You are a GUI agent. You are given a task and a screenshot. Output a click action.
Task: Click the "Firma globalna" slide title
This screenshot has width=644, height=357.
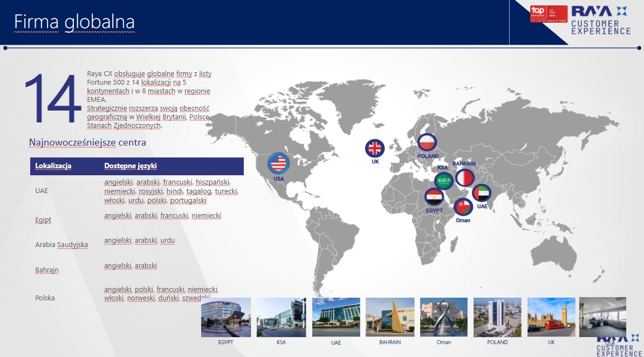tap(74, 22)
